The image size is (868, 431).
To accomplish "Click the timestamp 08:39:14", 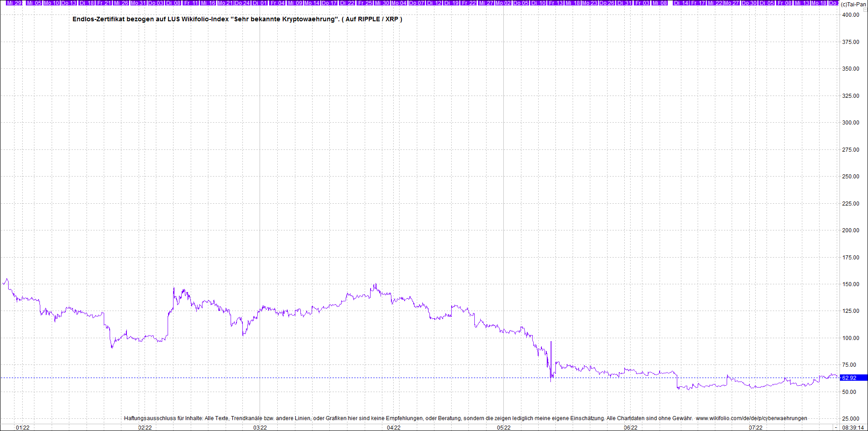I will click(x=853, y=427).
